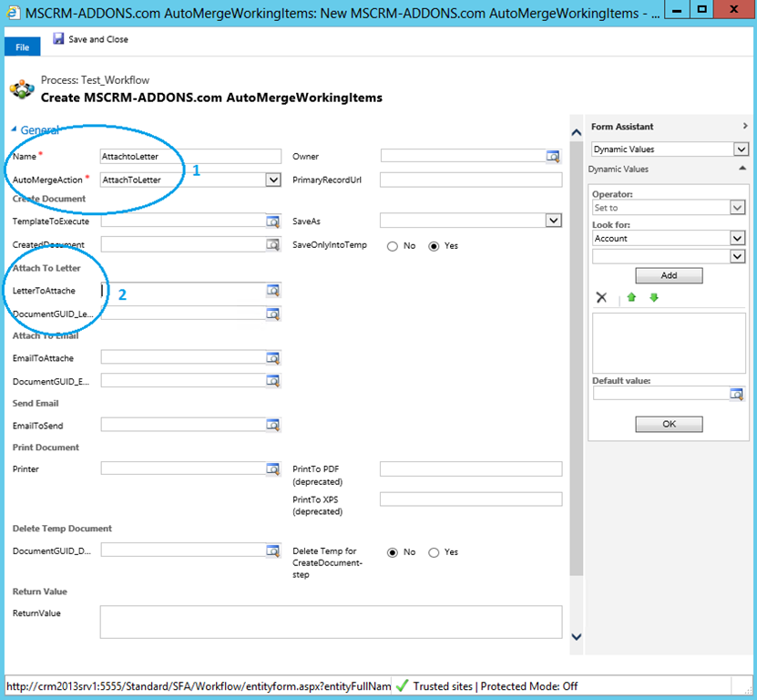This screenshot has width=757, height=700.
Task: Click the ReturnValue text area
Action: (331, 623)
